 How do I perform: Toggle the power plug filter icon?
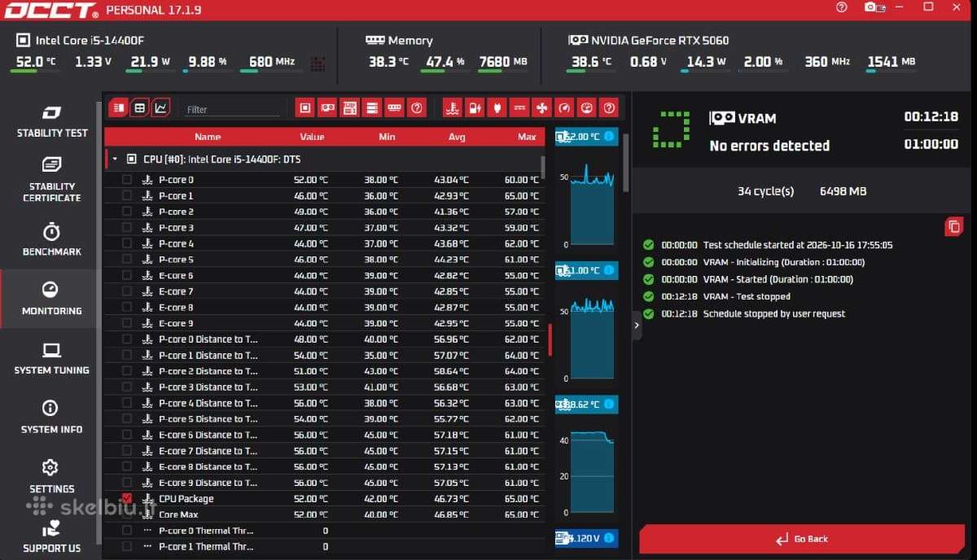click(497, 107)
